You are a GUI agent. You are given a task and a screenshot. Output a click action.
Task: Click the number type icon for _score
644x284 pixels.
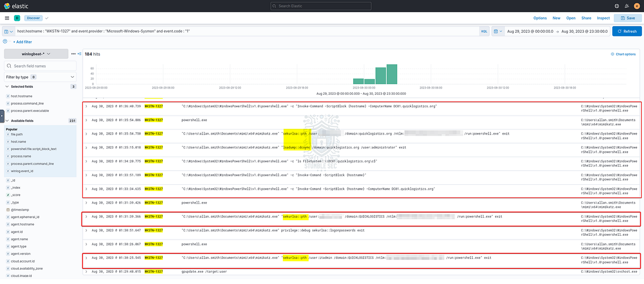[8, 196]
